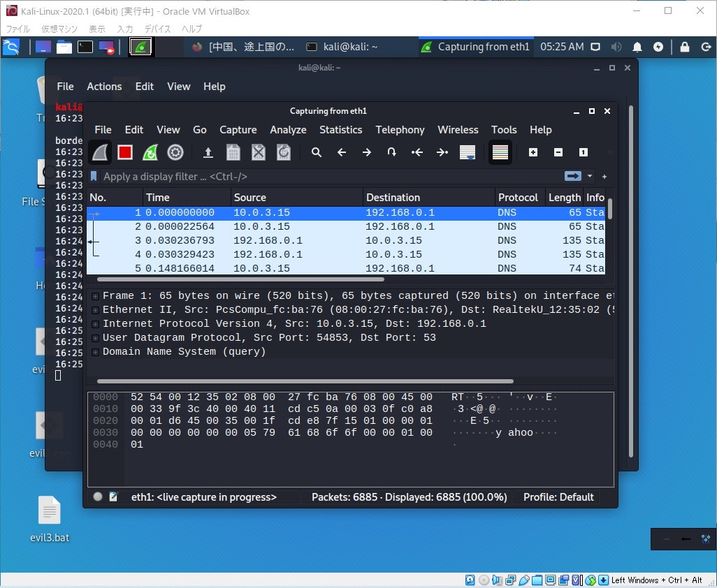Open the Telephony menu
Viewport: 717px width, 588px height.
click(x=400, y=130)
